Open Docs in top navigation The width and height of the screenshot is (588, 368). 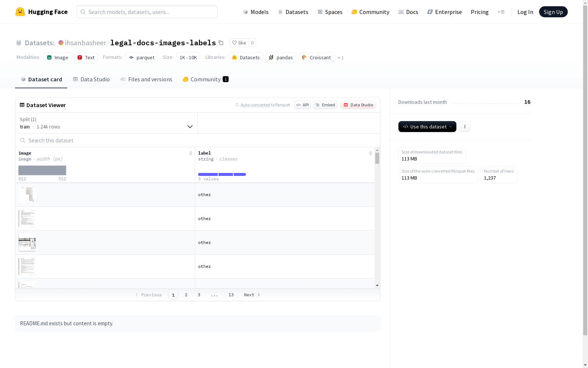[x=408, y=12]
